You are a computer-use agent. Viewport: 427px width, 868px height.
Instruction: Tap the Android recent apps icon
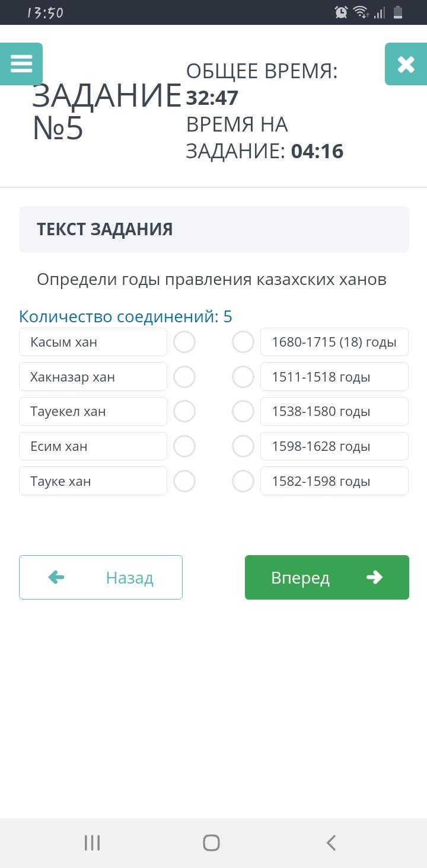92,843
